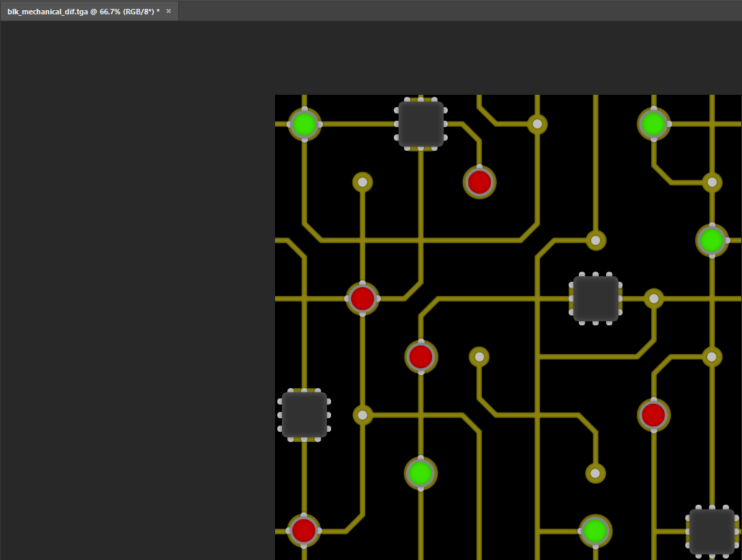The width and height of the screenshot is (742, 560).
Task: Click the gray chip right of the canvas center
Action: click(595, 299)
